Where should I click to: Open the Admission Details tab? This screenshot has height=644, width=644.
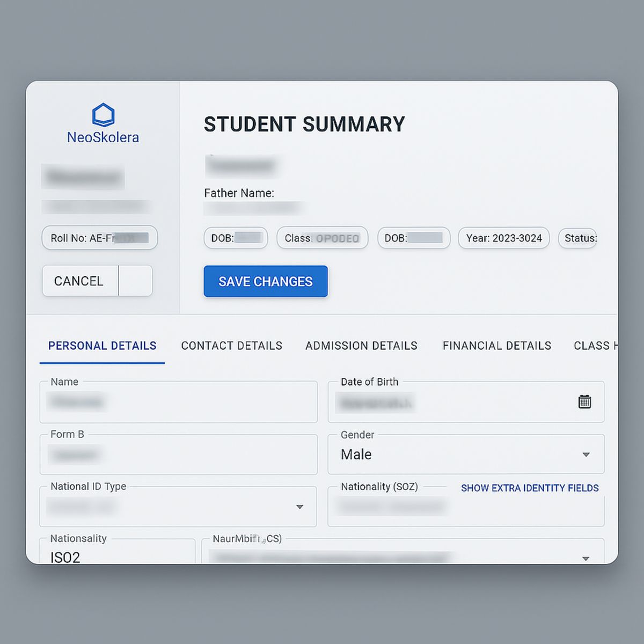point(361,346)
